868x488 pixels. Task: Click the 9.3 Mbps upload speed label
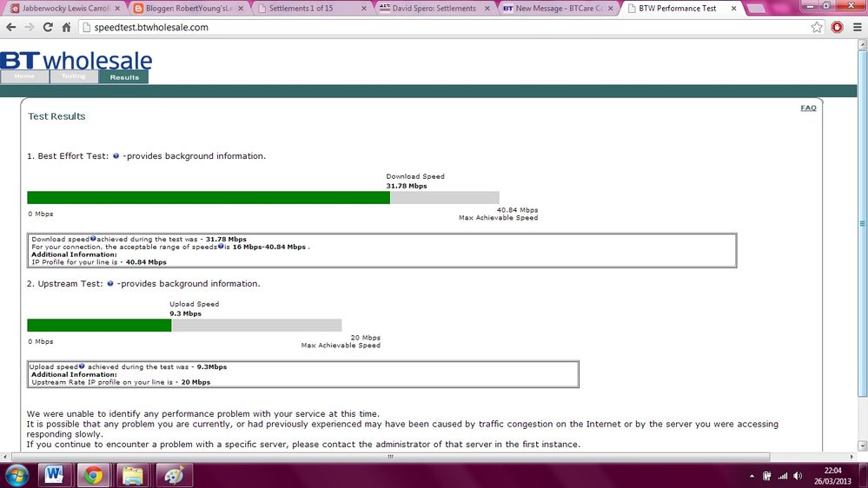coord(185,313)
